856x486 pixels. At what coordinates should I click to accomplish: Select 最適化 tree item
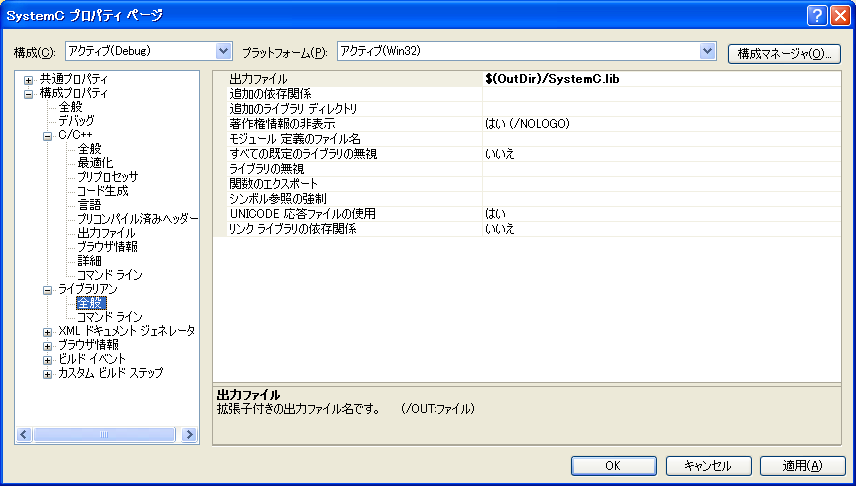(96, 163)
